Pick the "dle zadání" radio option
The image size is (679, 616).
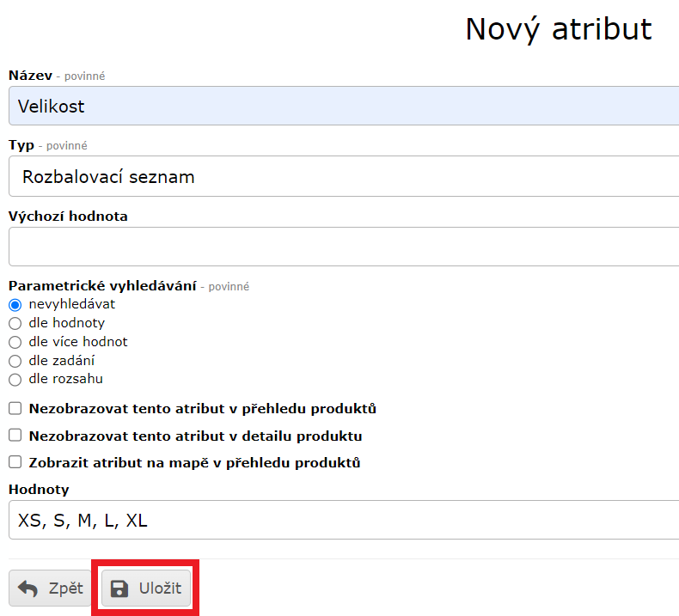[x=15, y=361]
